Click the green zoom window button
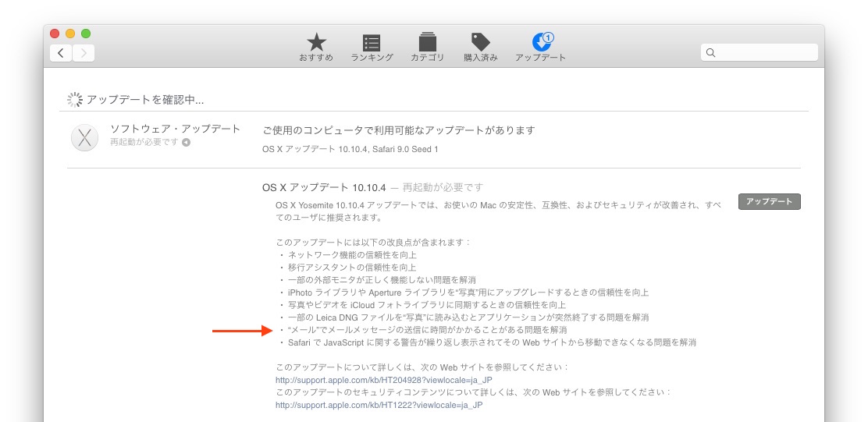The height and width of the screenshot is (422, 868). click(x=86, y=34)
